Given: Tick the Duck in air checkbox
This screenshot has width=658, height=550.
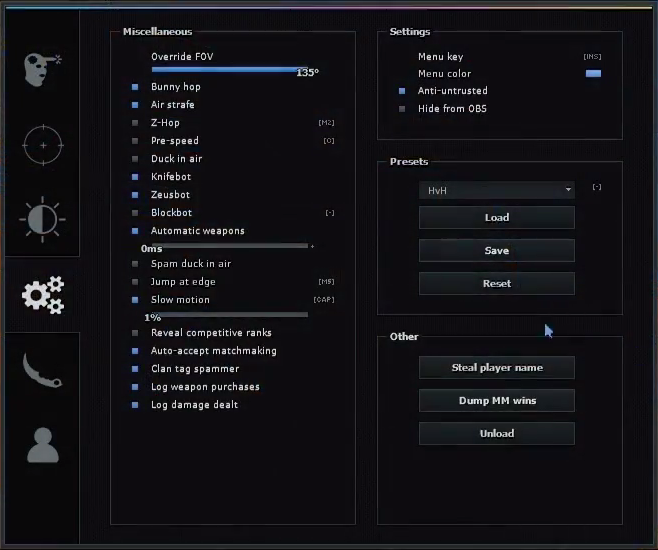Looking at the screenshot, I should 135,159.
